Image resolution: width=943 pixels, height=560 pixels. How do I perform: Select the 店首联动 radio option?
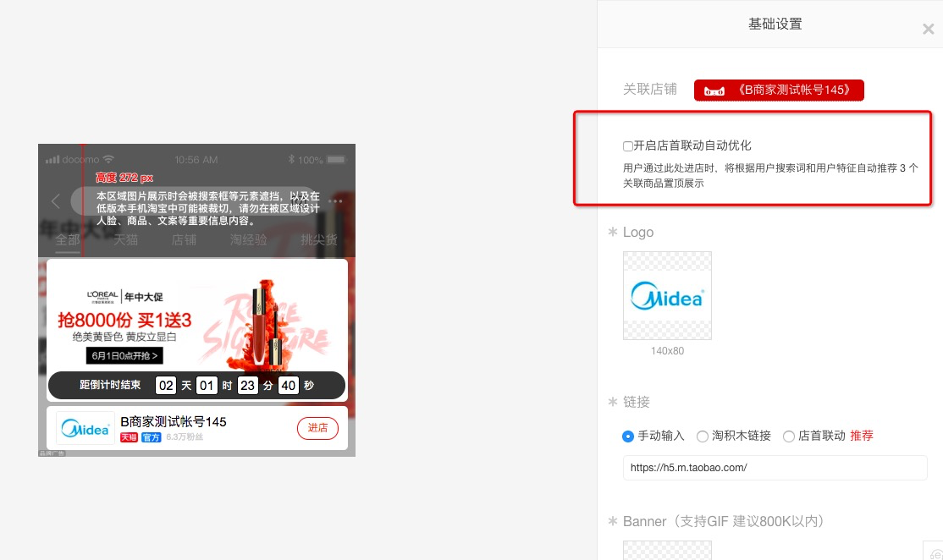click(x=788, y=436)
